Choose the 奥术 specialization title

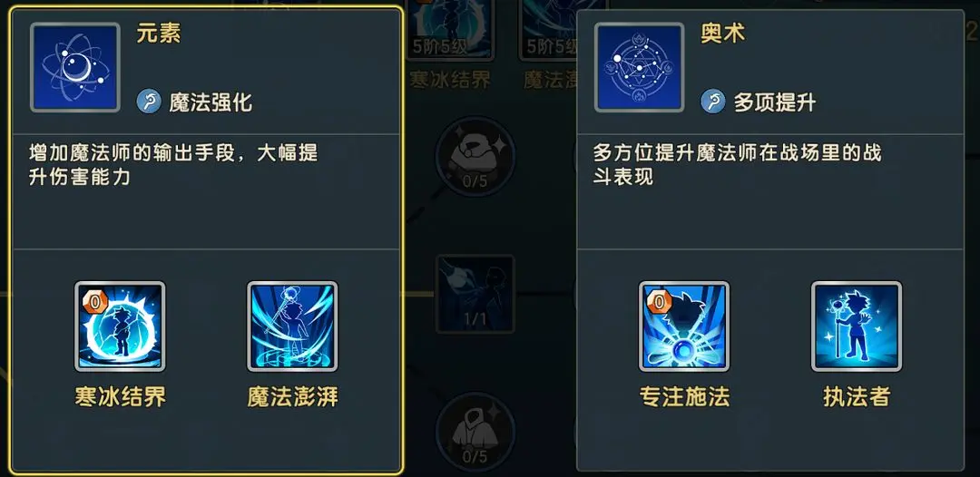pyautogui.click(x=723, y=33)
